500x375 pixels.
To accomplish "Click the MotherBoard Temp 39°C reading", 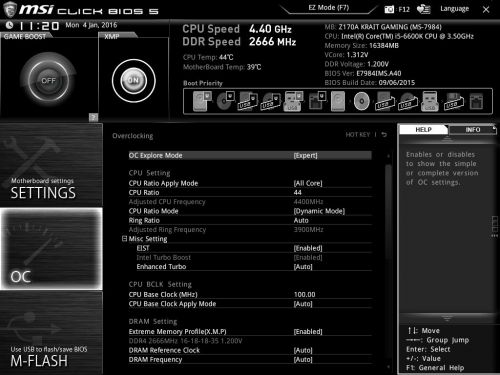I will pos(222,67).
